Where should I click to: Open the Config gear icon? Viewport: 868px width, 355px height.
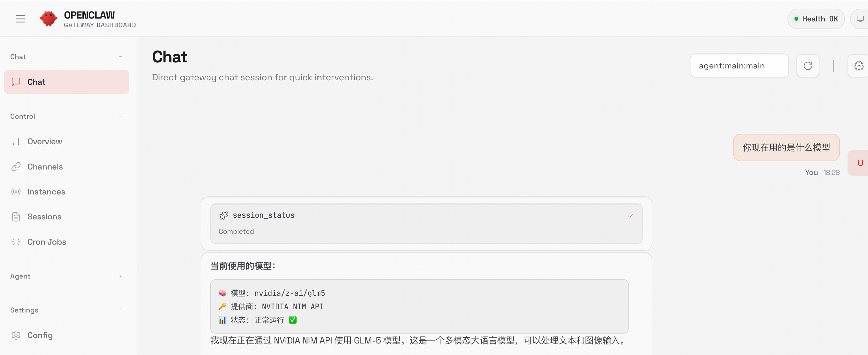(16, 335)
